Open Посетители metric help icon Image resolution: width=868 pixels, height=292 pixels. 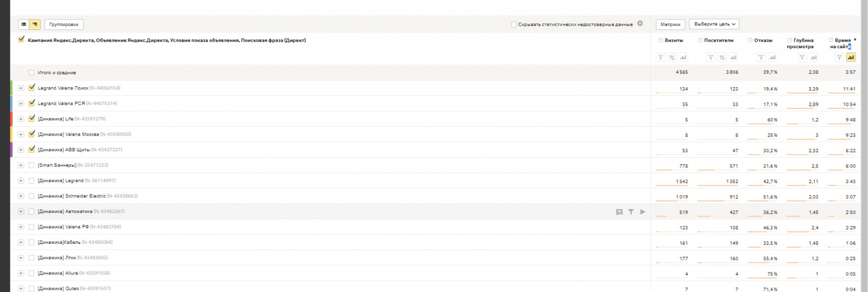coord(700,40)
